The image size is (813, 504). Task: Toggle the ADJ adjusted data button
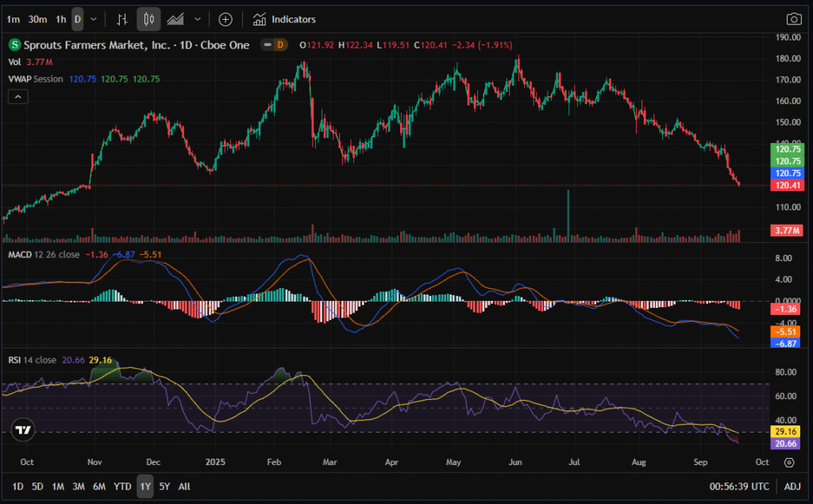click(x=792, y=486)
